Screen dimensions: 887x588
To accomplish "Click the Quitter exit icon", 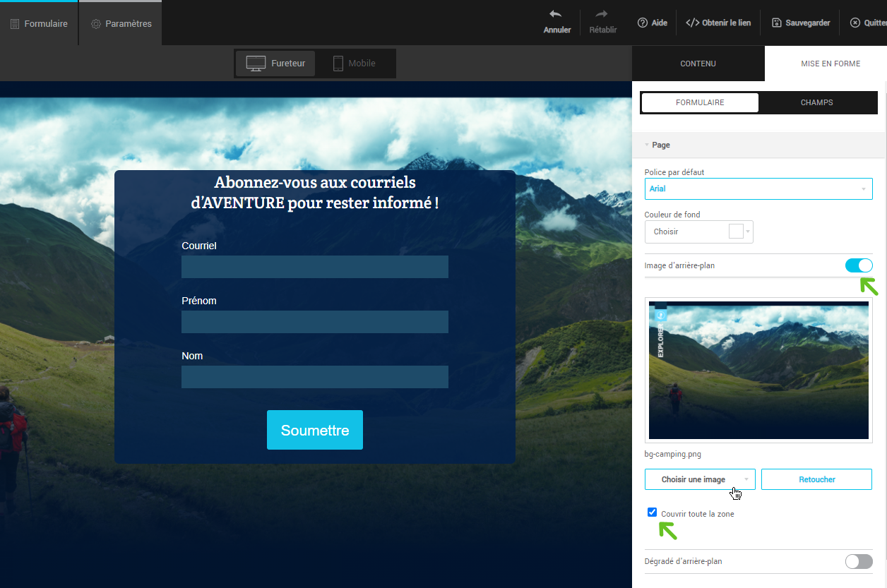I will point(855,23).
